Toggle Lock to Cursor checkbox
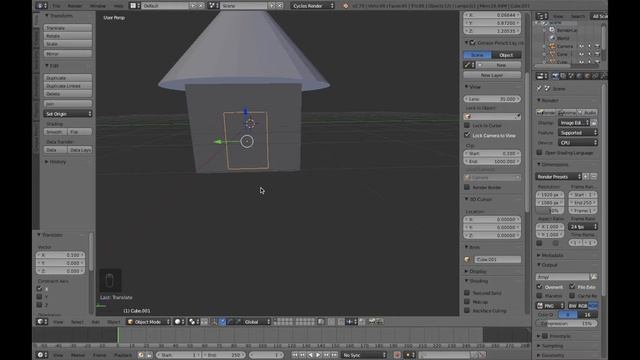The width and height of the screenshot is (640, 360). pyautogui.click(x=467, y=125)
